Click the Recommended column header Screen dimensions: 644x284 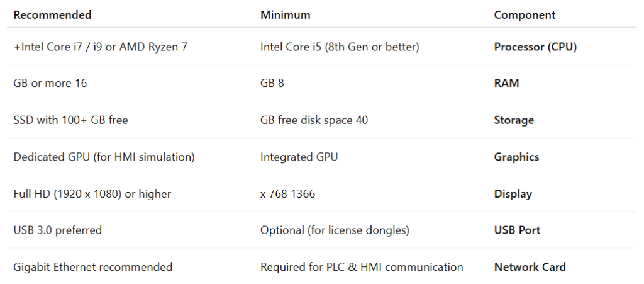[x=53, y=15]
